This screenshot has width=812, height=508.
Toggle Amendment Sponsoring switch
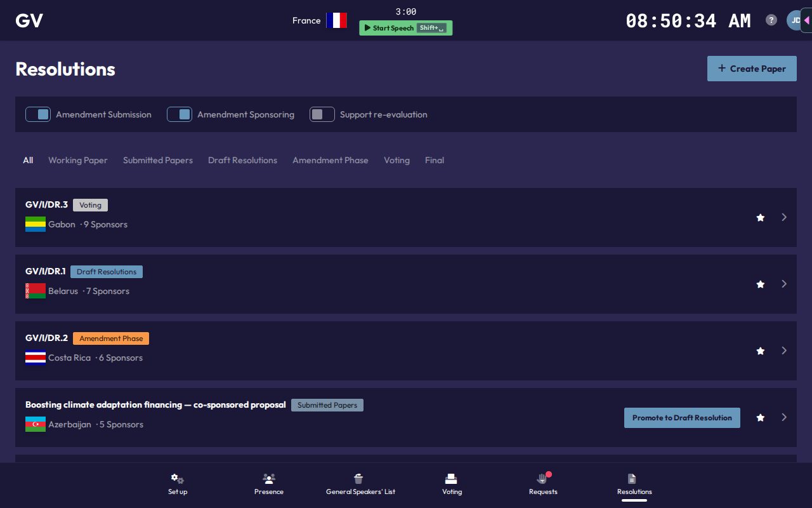180,114
